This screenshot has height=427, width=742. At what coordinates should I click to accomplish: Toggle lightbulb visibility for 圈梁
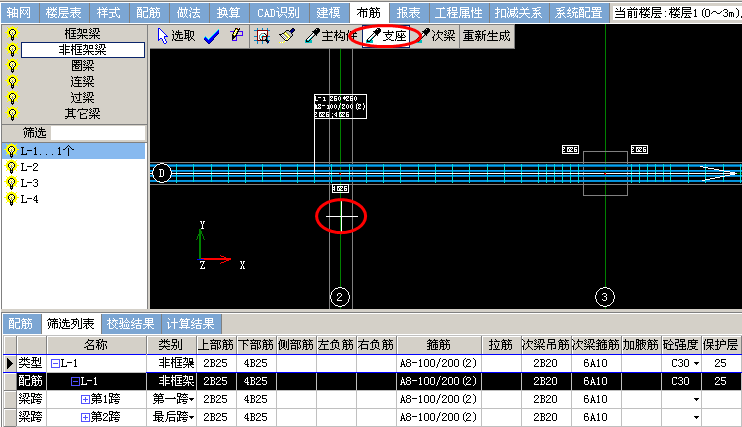click(12, 66)
